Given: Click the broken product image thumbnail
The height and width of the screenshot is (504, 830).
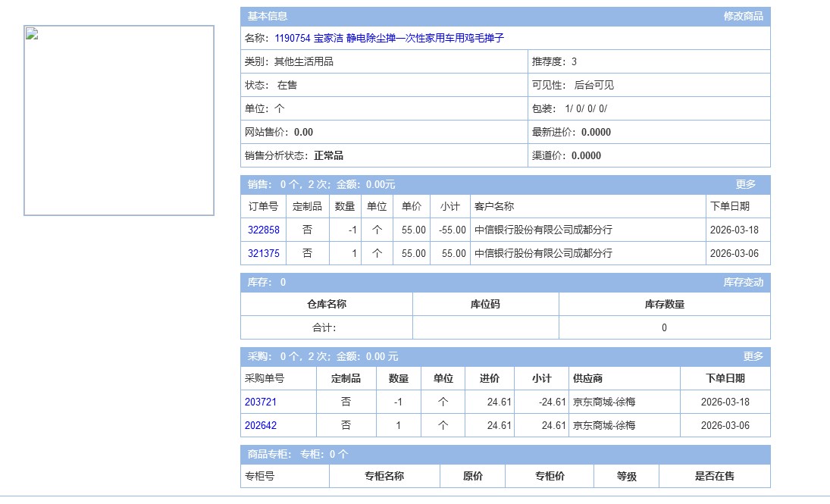Looking at the screenshot, I should coord(119,121).
